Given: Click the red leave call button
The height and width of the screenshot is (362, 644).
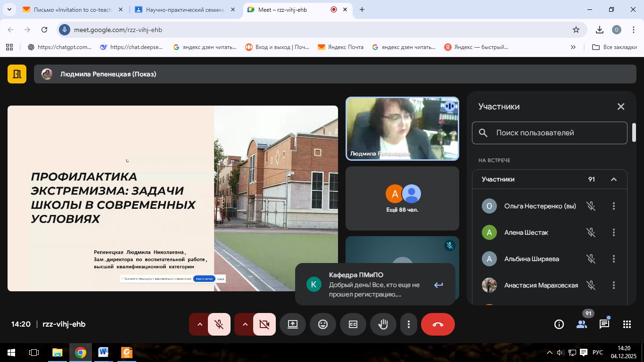Looking at the screenshot, I should pos(438,324).
